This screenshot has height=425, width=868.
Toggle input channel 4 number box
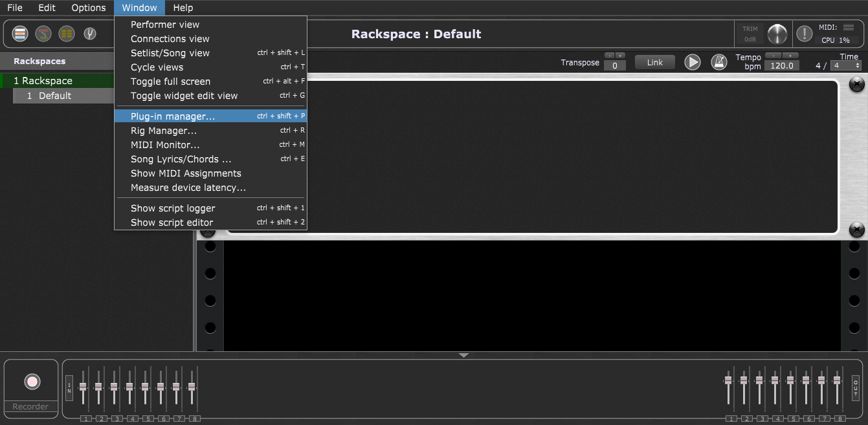133,419
